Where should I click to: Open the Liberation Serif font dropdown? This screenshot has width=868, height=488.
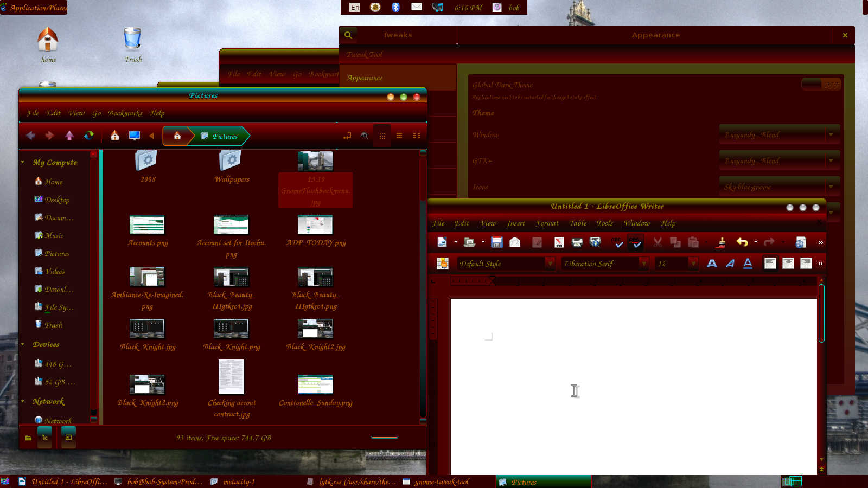pyautogui.click(x=643, y=264)
